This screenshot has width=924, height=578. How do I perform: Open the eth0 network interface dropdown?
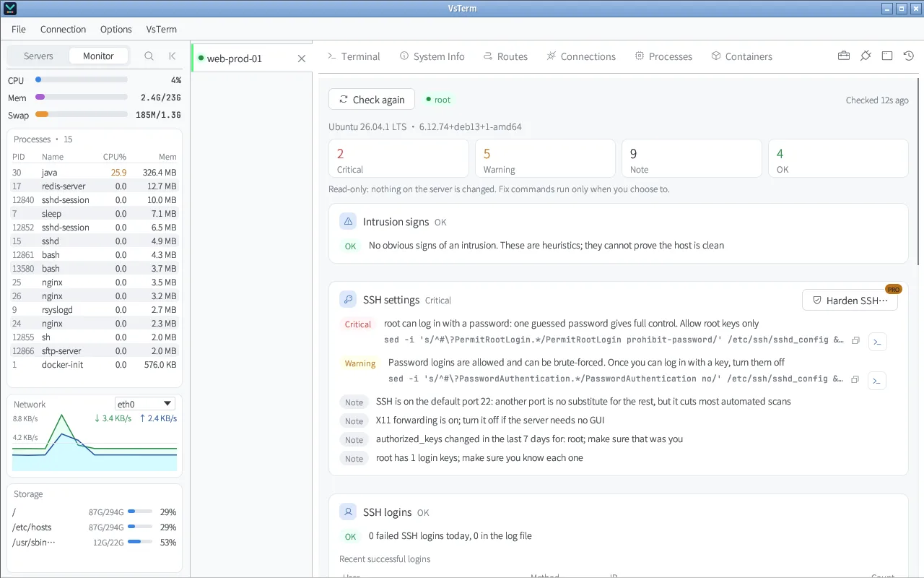[145, 404]
